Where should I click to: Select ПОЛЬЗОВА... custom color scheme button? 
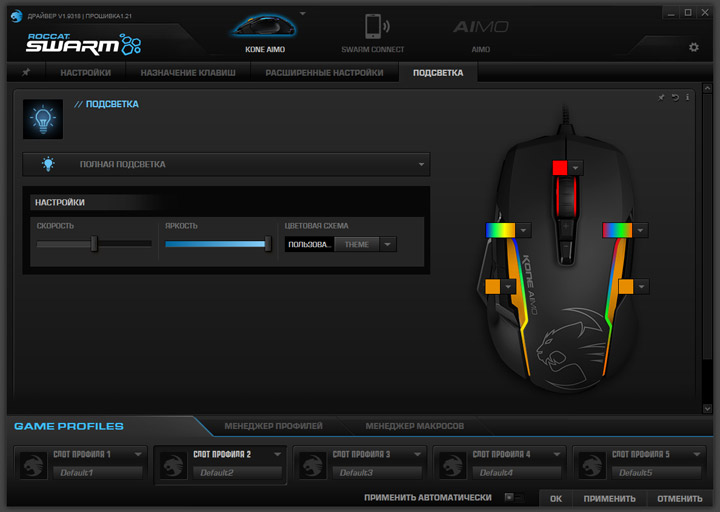[309, 244]
